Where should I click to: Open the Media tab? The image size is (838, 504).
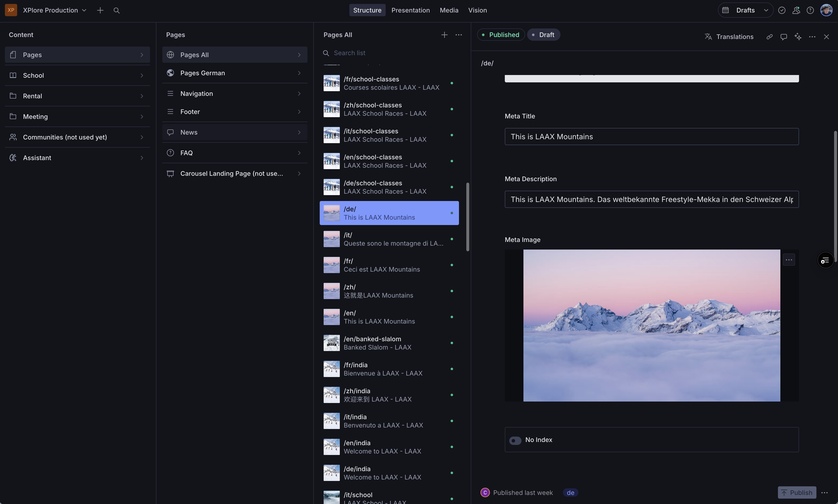[449, 11]
